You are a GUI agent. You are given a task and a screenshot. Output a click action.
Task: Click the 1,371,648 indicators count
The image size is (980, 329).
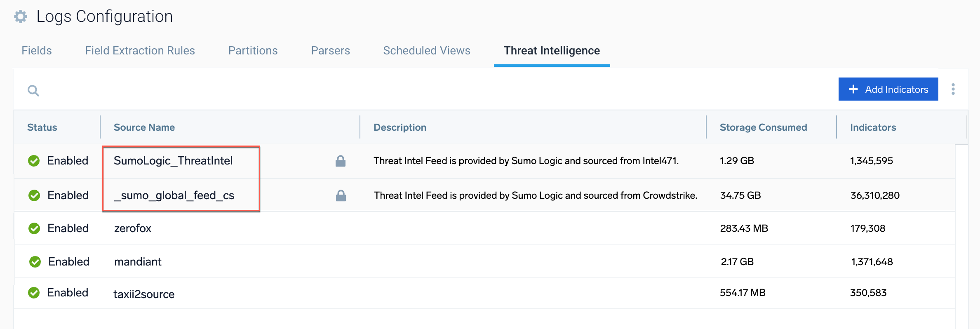coord(872,262)
